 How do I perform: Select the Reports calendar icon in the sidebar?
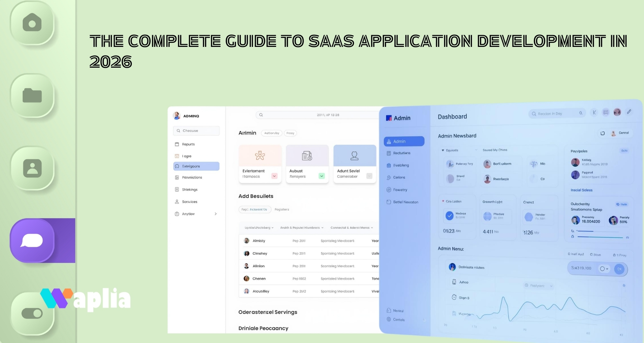[177, 144]
